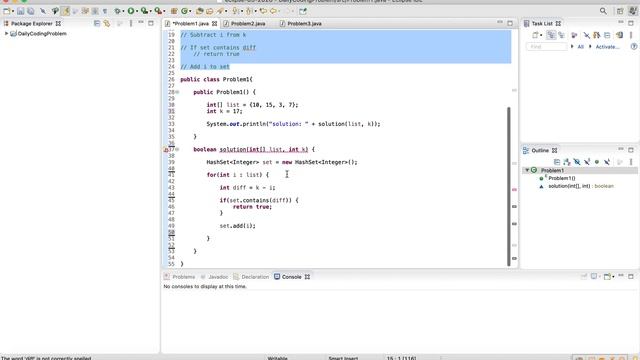Click the All link in Task List

coord(580,47)
